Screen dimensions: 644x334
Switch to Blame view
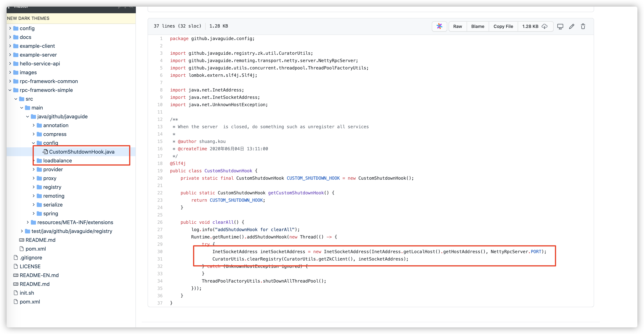(x=477, y=26)
